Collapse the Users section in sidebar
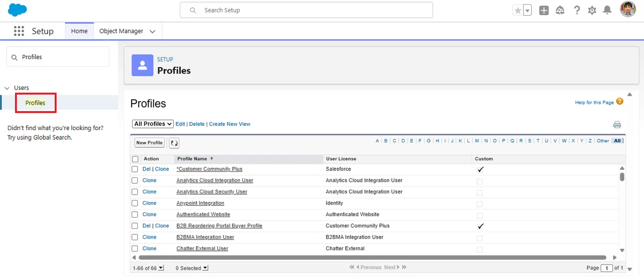Viewport: 644px width, 280px height. 7,88
